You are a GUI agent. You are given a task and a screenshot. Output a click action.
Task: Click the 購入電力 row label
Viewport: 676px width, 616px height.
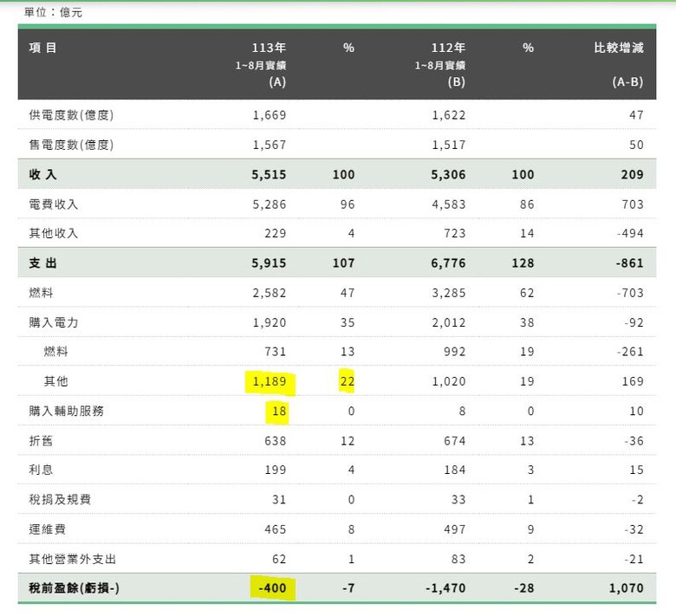(x=54, y=322)
